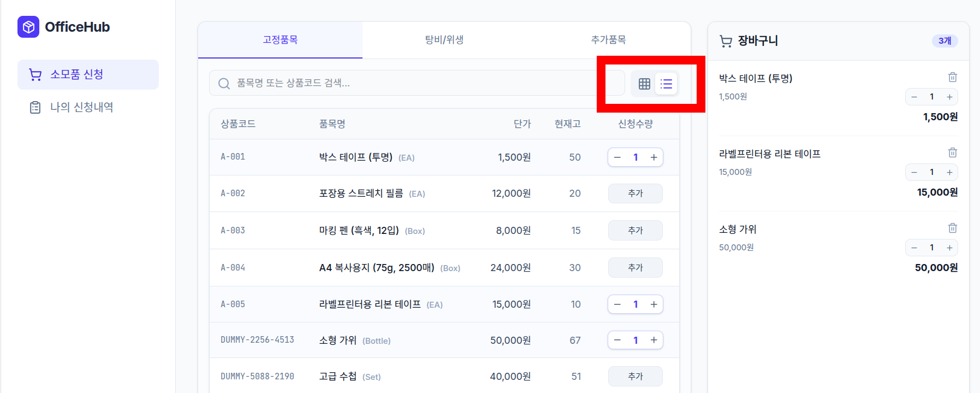
Task: Click the 24,000원 price cell
Action: click(510, 268)
